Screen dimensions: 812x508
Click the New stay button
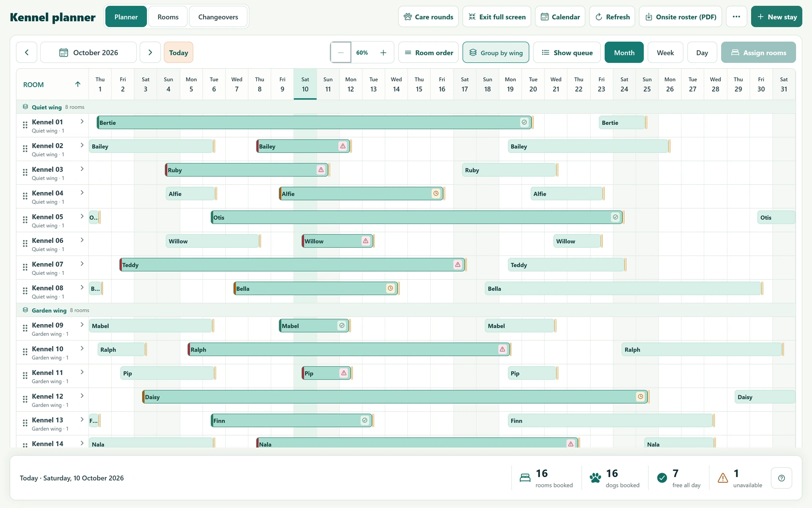777,16
